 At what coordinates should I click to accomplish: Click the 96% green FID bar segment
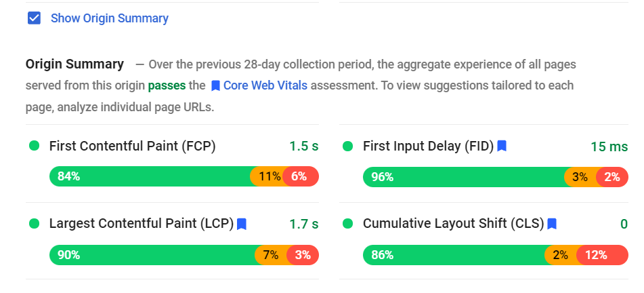point(464,177)
